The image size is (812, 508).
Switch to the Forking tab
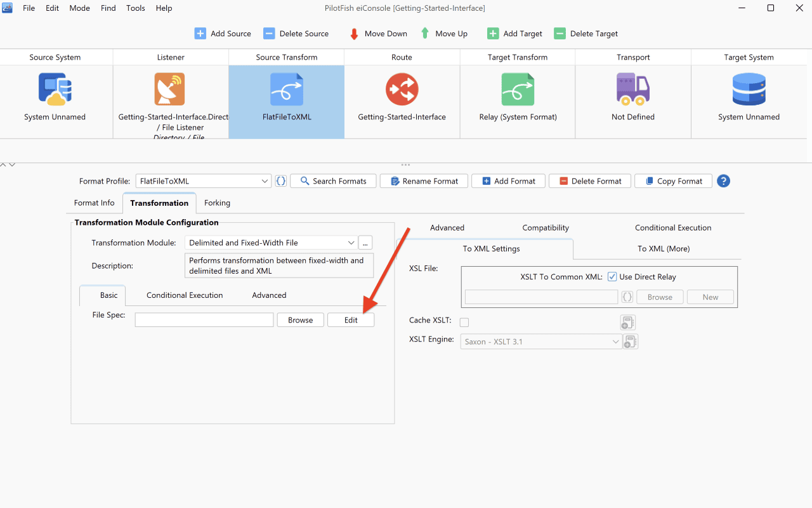coord(217,203)
